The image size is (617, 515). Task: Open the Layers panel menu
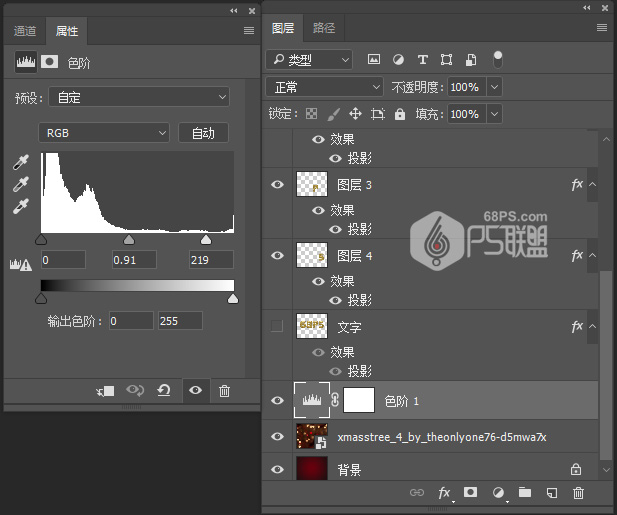602,28
